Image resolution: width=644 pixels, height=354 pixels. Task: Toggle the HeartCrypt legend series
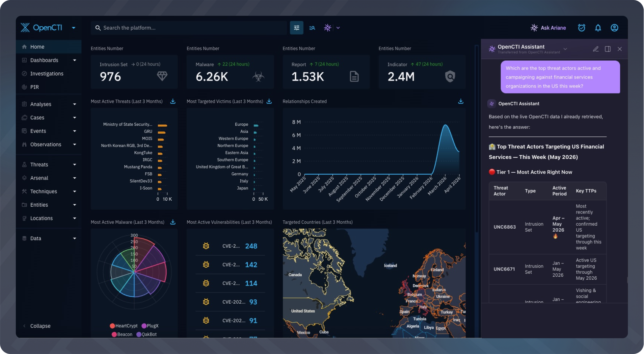pyautogui.click(x=124, y=326)
